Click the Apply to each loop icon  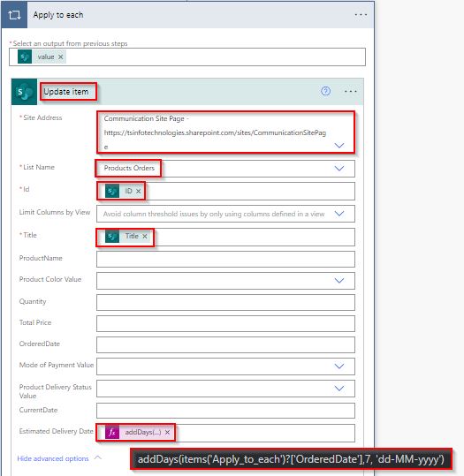pos(14,14)
